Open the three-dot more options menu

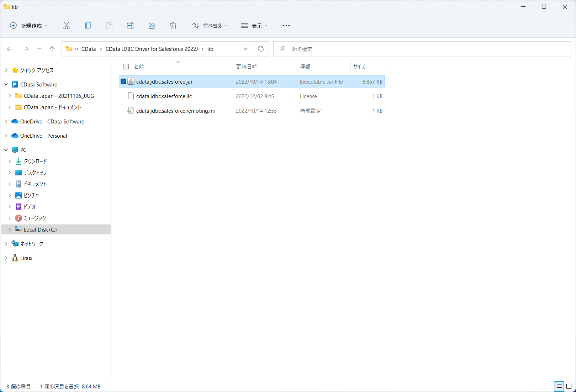286,26
